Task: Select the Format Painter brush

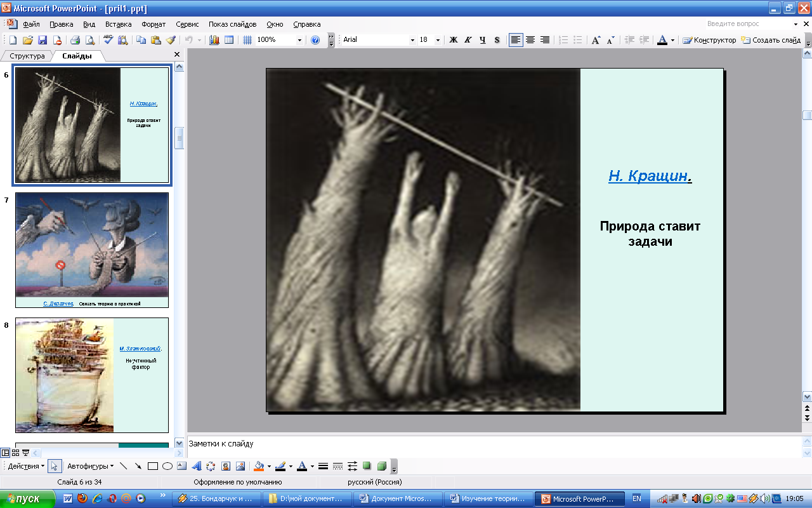Action: pyautogui.click(x=171, y=40)
